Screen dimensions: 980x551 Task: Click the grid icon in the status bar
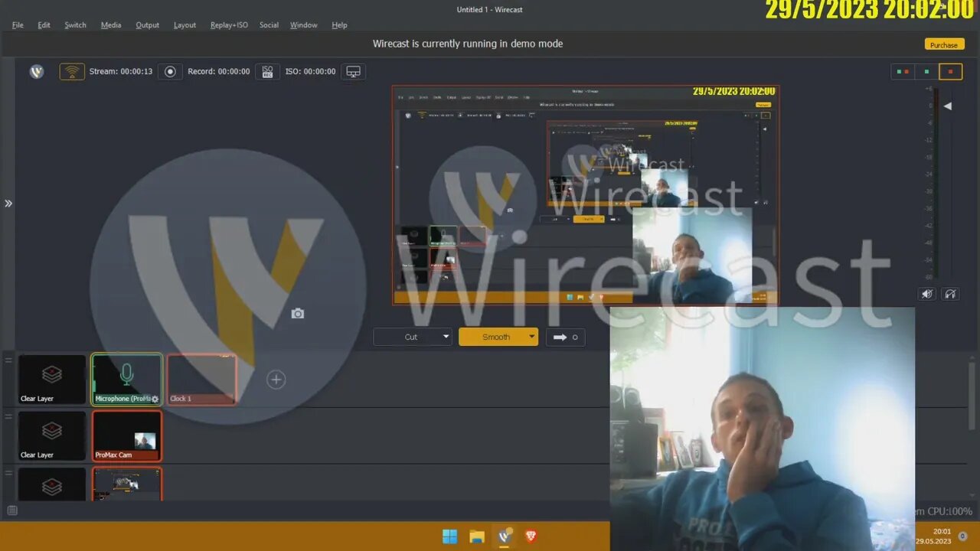[12, 510]
